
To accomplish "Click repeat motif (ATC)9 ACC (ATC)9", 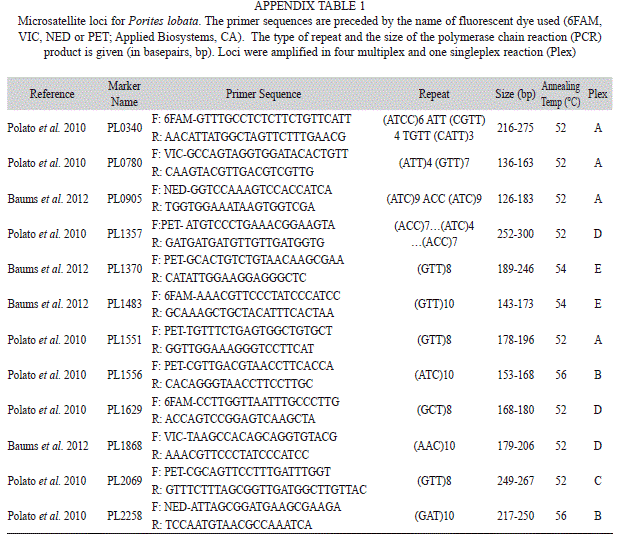I will click(434, 199).
